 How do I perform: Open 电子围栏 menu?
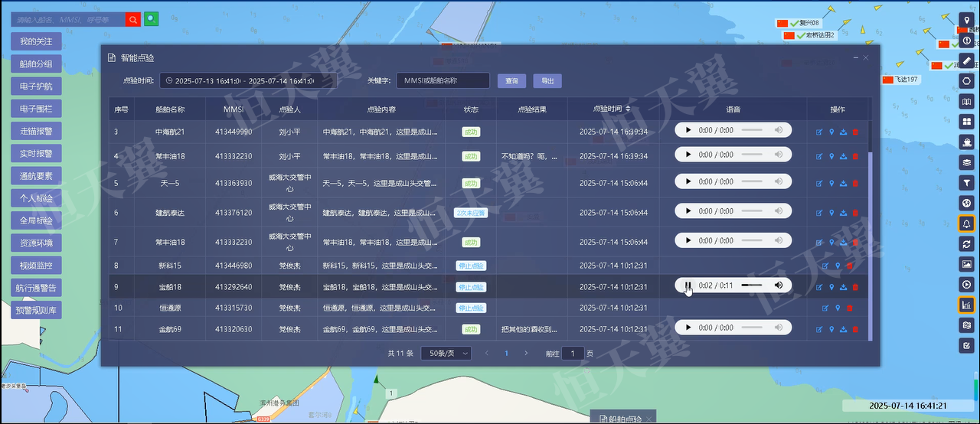pyautogui.click(x=36, y=109)
